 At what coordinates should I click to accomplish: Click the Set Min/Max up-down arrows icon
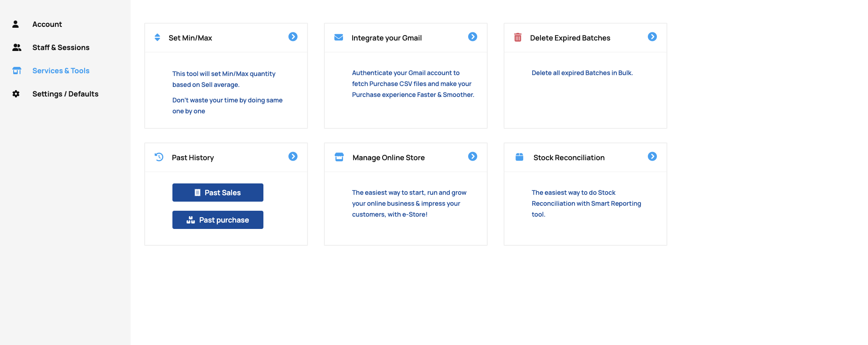click(x=157, y=37)
